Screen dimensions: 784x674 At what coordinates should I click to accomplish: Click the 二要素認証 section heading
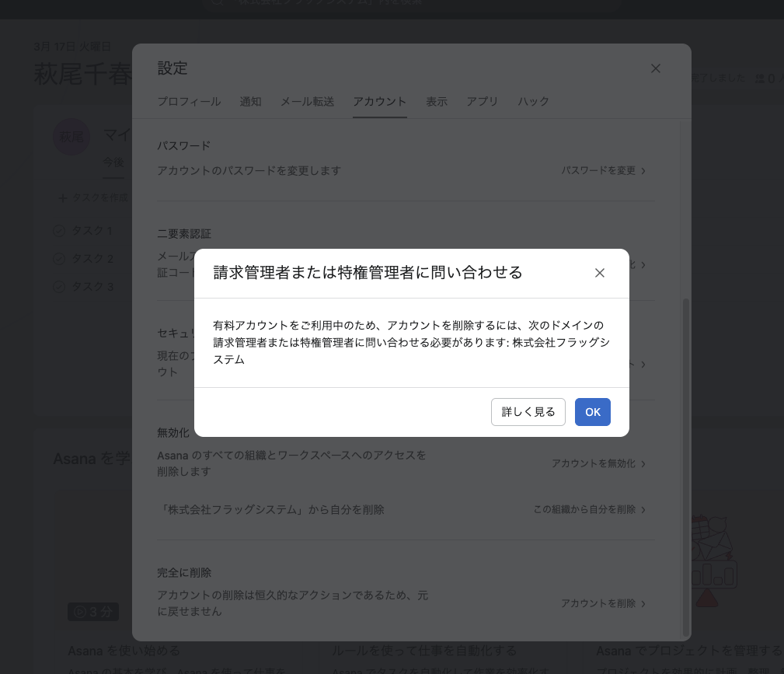click(184, 234)
